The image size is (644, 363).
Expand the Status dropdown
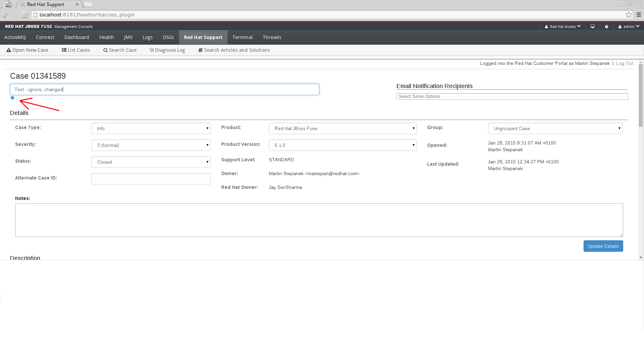click(x=151, y=162)
